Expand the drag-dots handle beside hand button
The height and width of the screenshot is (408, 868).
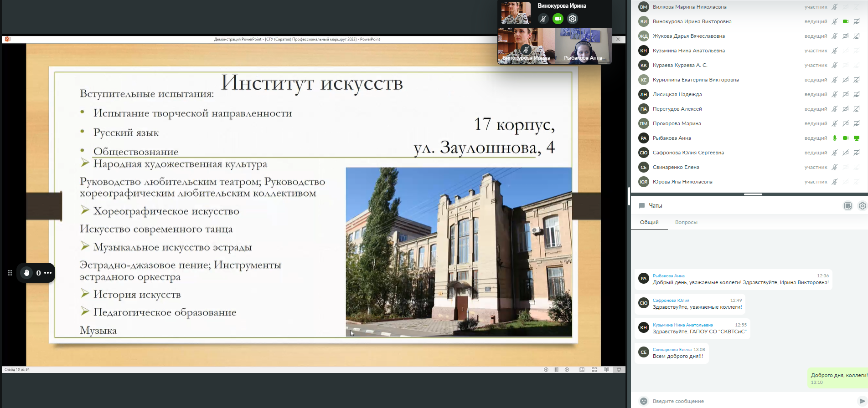tap(10, 273)
